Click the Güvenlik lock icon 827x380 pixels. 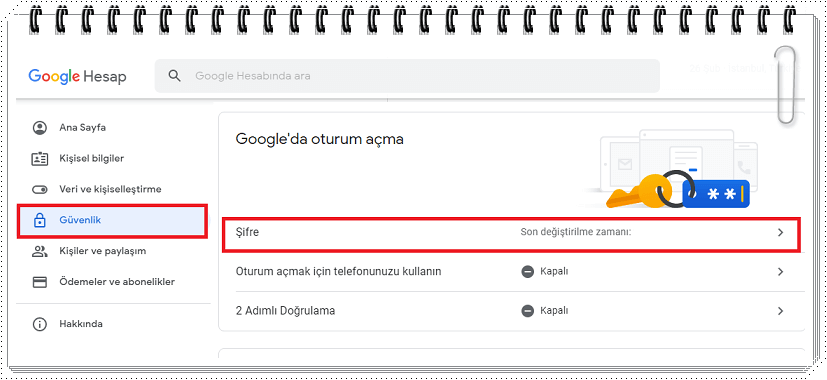click(40, 221)
